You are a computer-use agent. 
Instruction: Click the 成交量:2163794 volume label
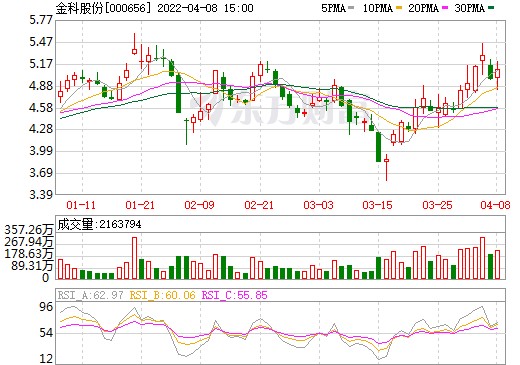click(99, 224)
